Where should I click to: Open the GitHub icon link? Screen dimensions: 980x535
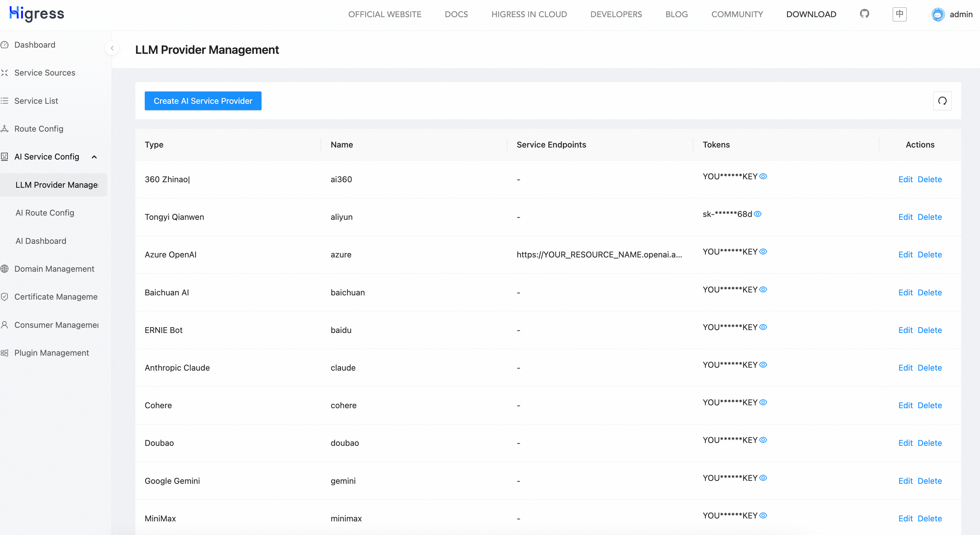pos(864,14)
